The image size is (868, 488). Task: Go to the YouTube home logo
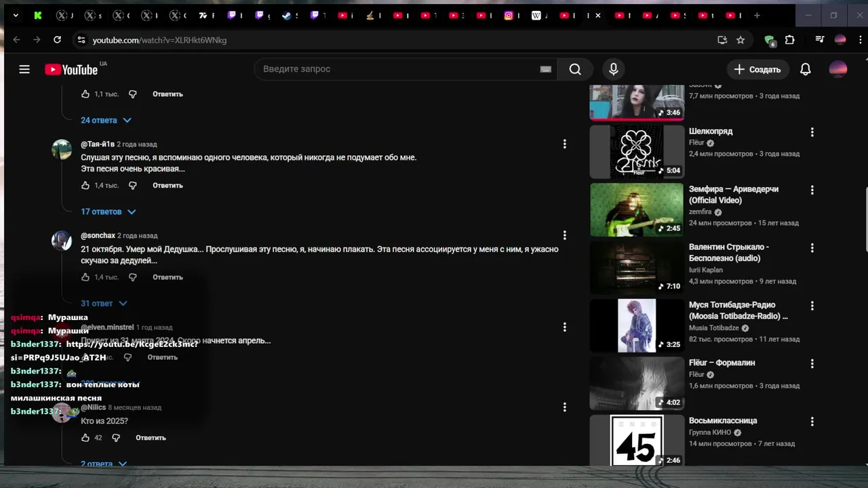pyautogui.click(x=71, y=69)
